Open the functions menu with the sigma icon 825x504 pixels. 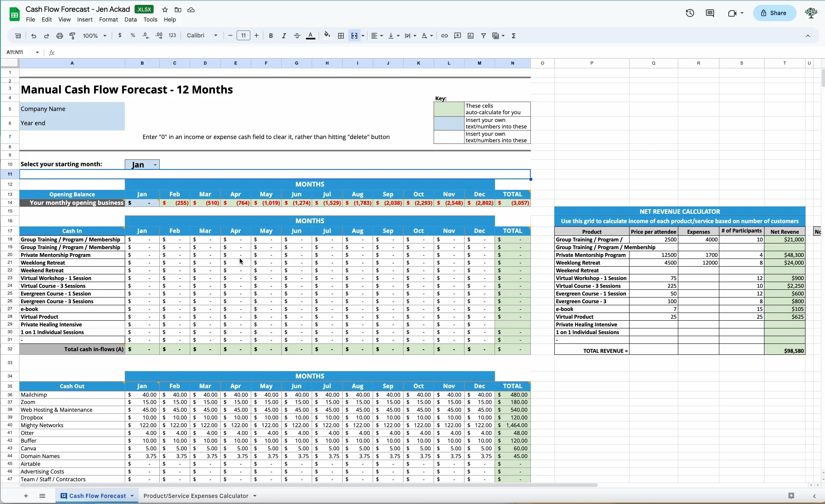(513, 36)
